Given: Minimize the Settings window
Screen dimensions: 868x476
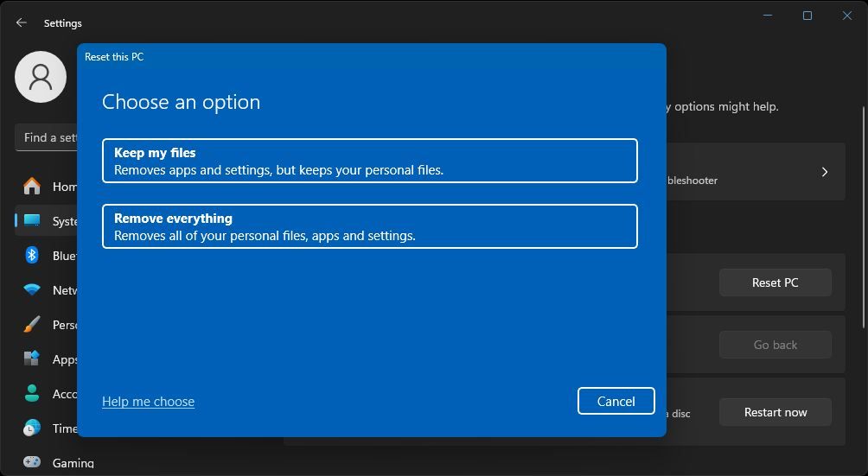Looking at the screenshot, I should 768,16.
